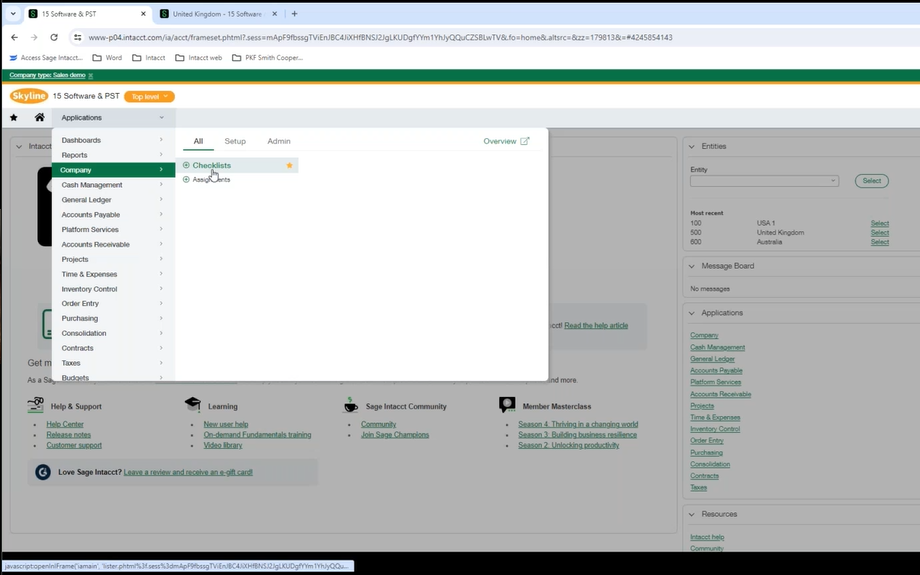Click the Select button beside Entity
The height and width of the screenshot is (575, 920).
pyautogui.click(x=871, y=181)
